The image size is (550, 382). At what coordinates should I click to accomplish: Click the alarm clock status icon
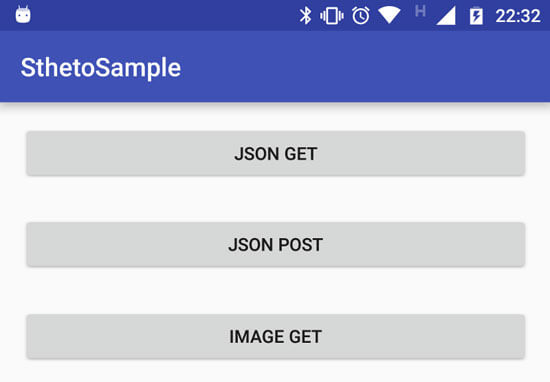361,16
